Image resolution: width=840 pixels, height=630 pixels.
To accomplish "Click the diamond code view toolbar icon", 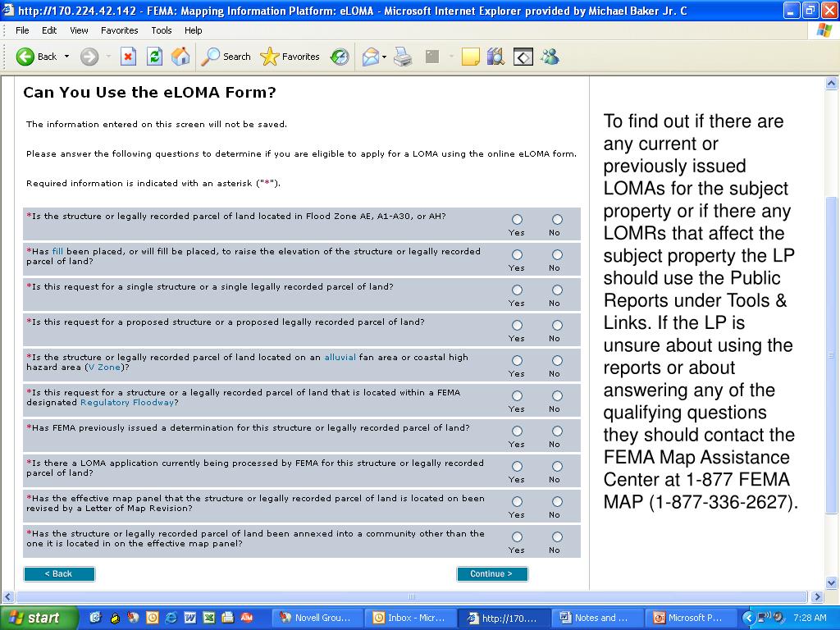I will point(523,57).
